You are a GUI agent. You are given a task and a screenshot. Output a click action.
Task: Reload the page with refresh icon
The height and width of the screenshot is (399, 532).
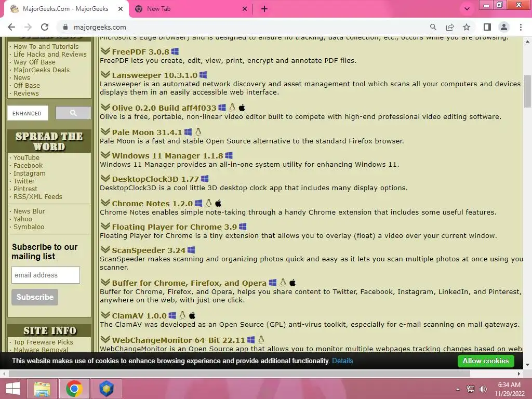[45, 27]
